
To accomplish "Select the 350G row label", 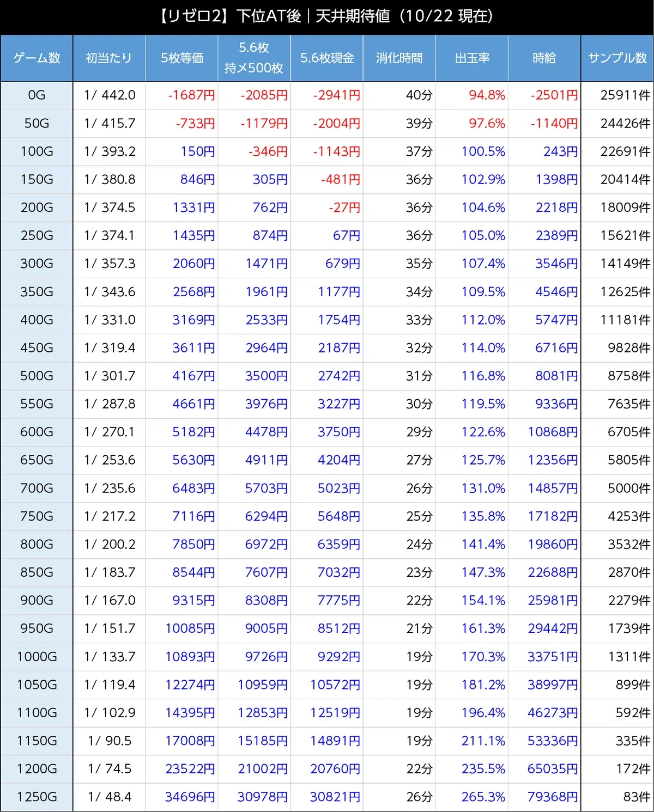I will coord(37,292).
